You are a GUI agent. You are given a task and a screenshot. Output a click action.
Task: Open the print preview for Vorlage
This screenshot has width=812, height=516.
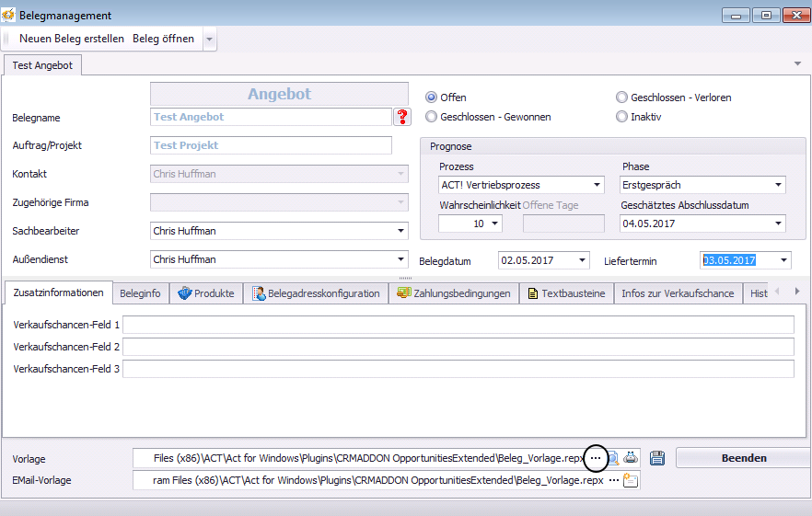click(613, 459)
